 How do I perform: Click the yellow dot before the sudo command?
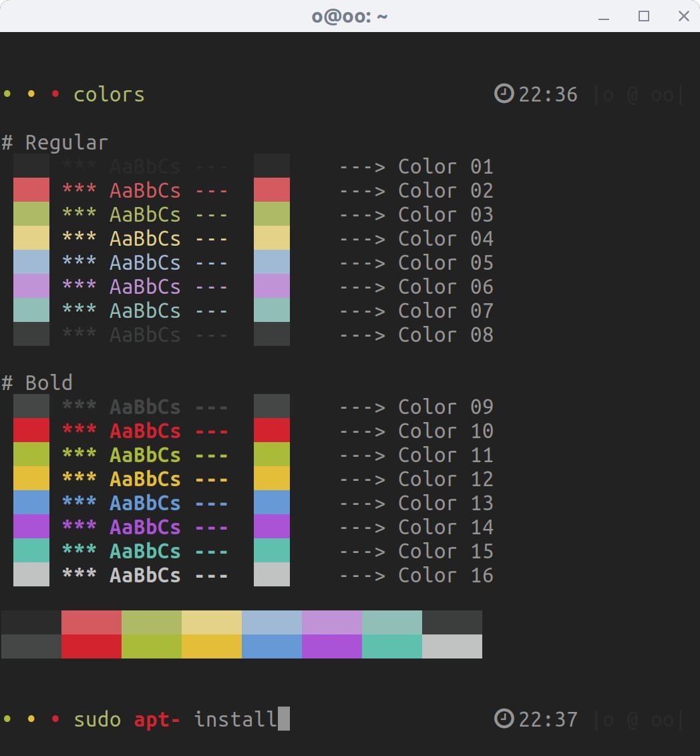coord(31,719)
